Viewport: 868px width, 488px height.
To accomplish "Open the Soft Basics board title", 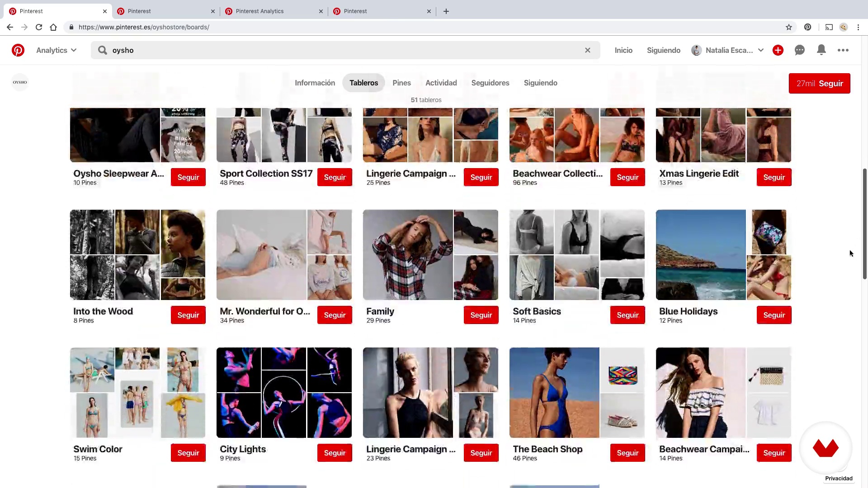I will pos(537,311).
